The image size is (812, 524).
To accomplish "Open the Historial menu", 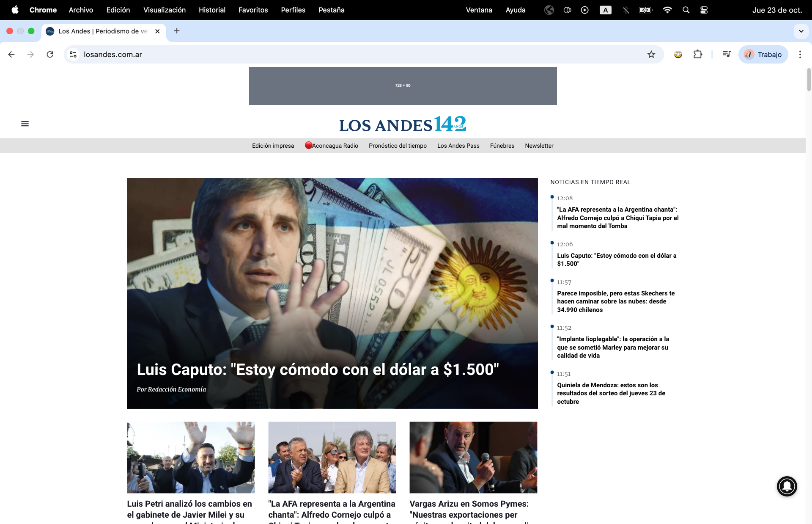I will [x=212, y=10].
